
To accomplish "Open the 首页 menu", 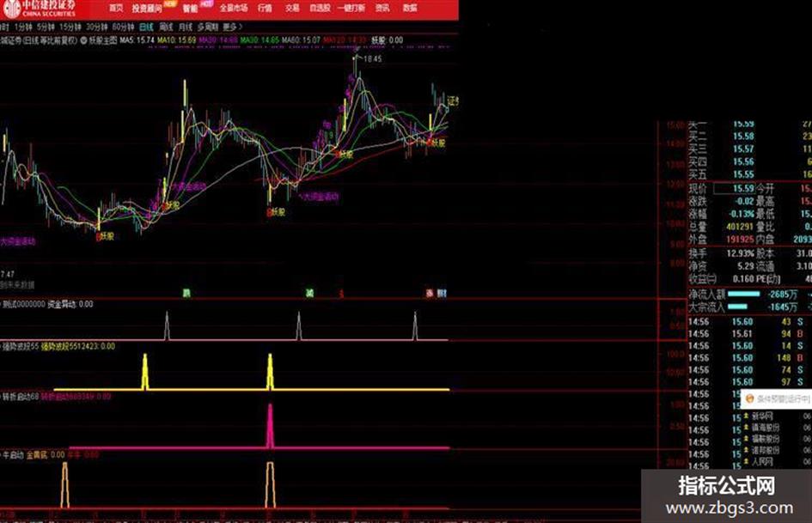I will [117, 9].
